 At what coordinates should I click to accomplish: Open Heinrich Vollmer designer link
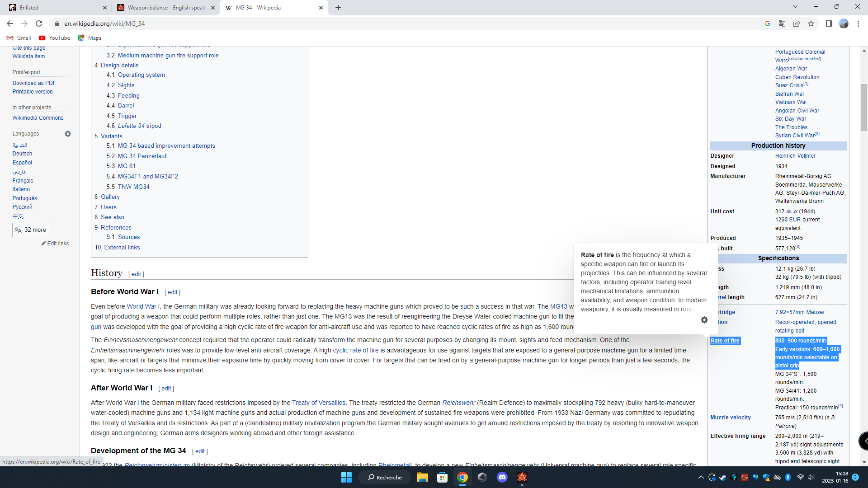pyautogui.click(x=796, y=156)
